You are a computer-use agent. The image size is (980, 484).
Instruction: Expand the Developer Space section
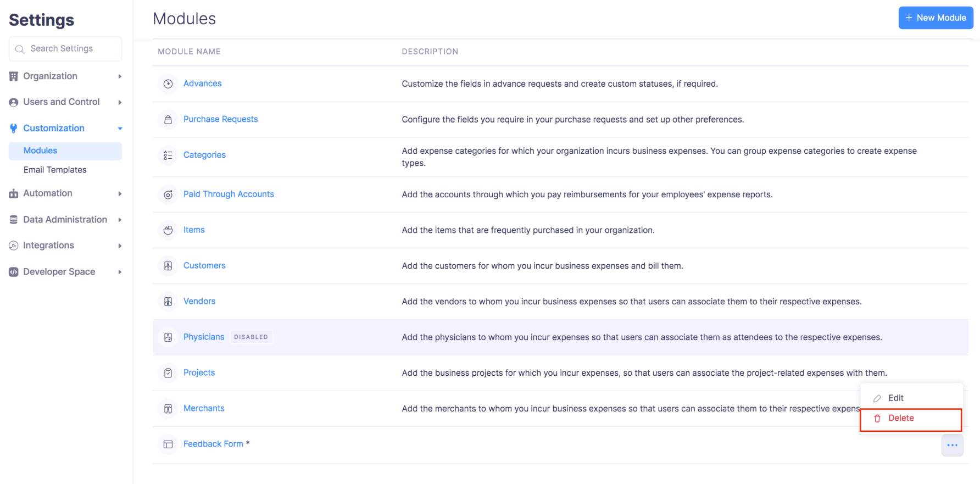(x=65, y=272)
